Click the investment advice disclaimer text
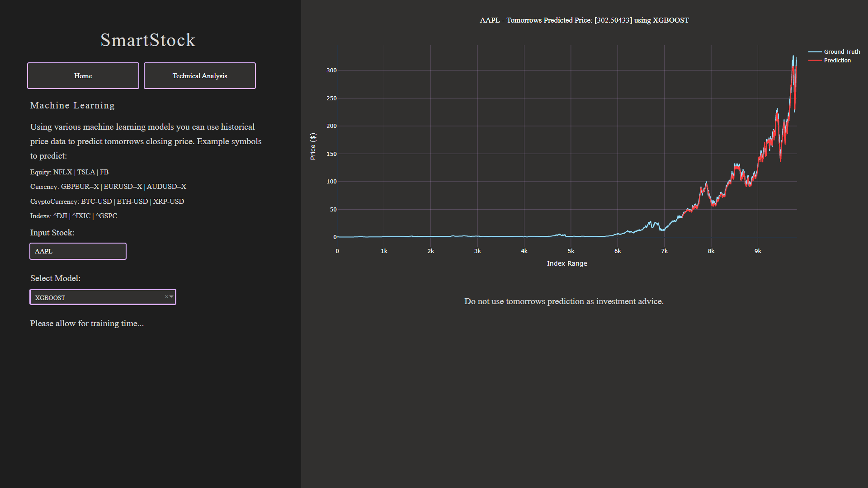The width and height of the screenshot is (868, 488). click(x=564, y=301)
